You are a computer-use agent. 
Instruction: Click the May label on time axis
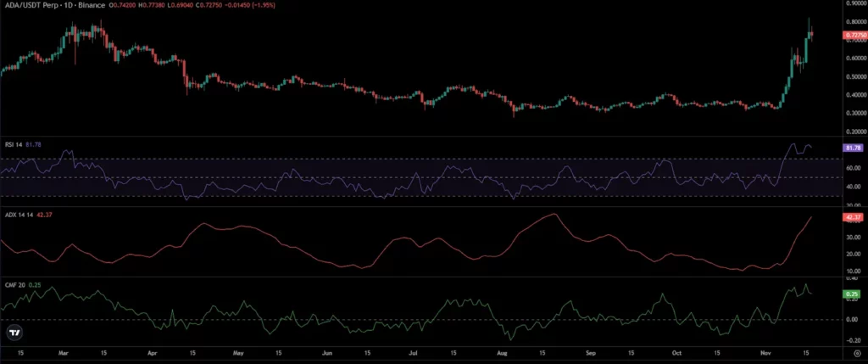pos(238,352)
